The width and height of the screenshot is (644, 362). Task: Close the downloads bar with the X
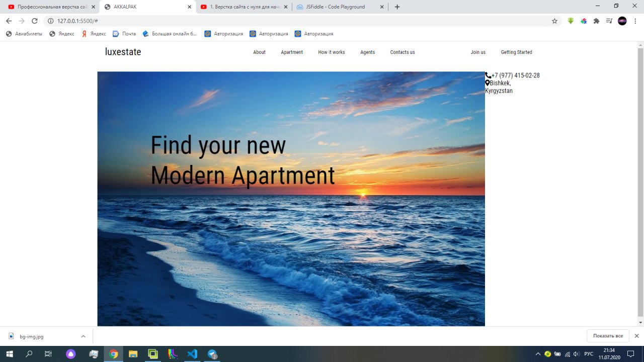pyautogui.click(x=636, y=336)
